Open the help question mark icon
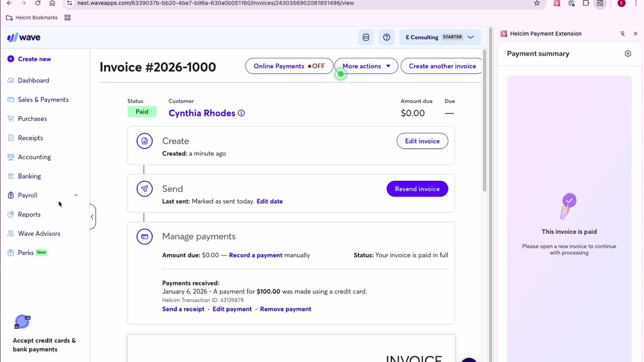644x362 pixels. pos(386,37)
